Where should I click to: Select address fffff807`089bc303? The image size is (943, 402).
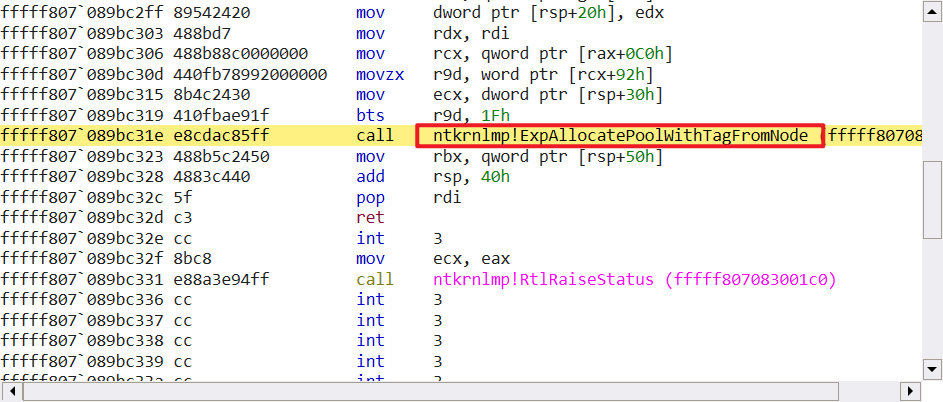coord(81,33)
